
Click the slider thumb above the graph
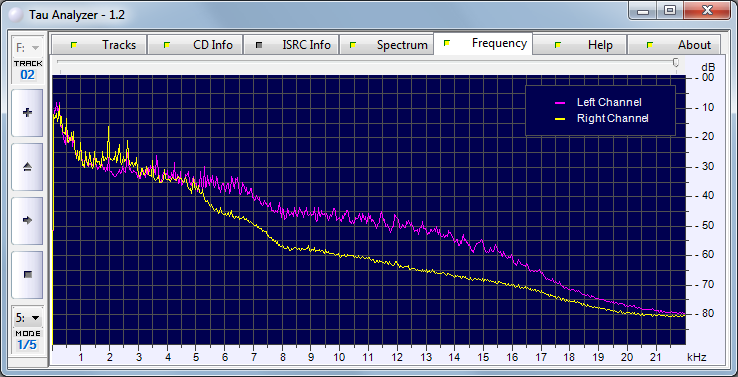(x=676, y=62)
